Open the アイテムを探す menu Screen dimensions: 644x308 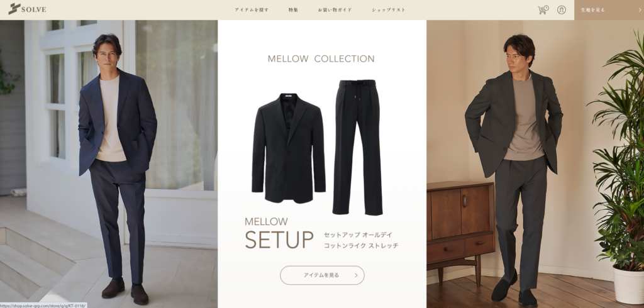[x=252, y=10]
